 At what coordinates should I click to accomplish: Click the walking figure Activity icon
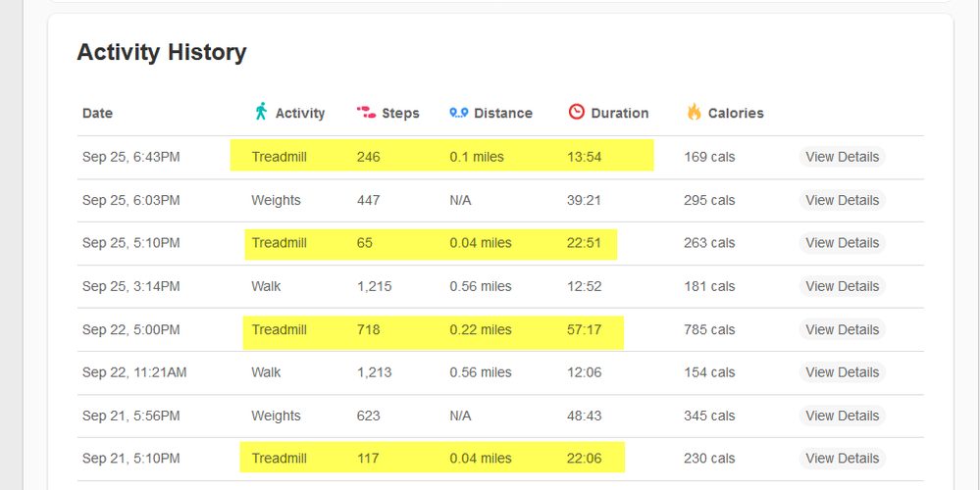coord(261,112)
